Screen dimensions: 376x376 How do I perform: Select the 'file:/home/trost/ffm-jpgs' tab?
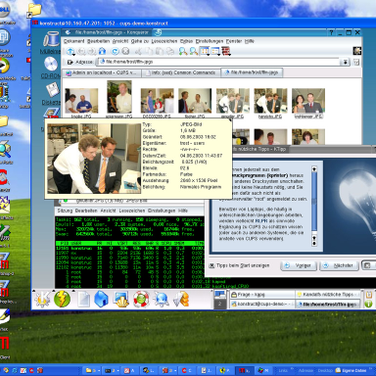click(x=252, y=73)
